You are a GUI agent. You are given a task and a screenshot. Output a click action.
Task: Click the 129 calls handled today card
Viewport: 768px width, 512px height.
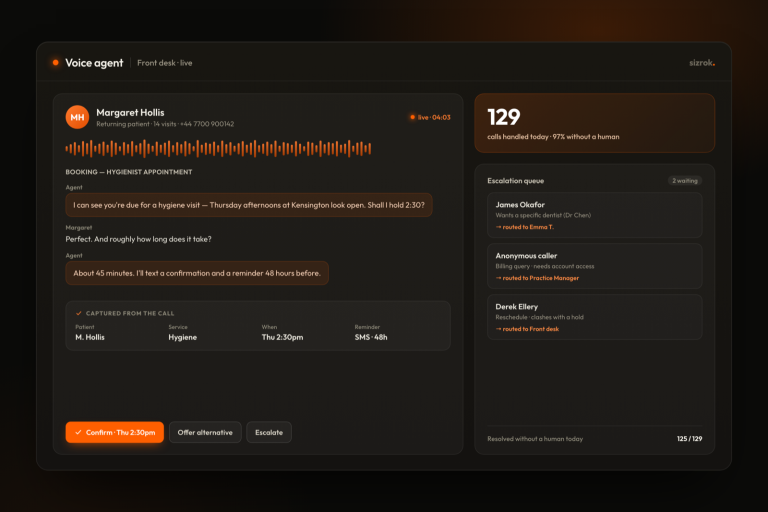pyautogui.click(x=595, y=123)
